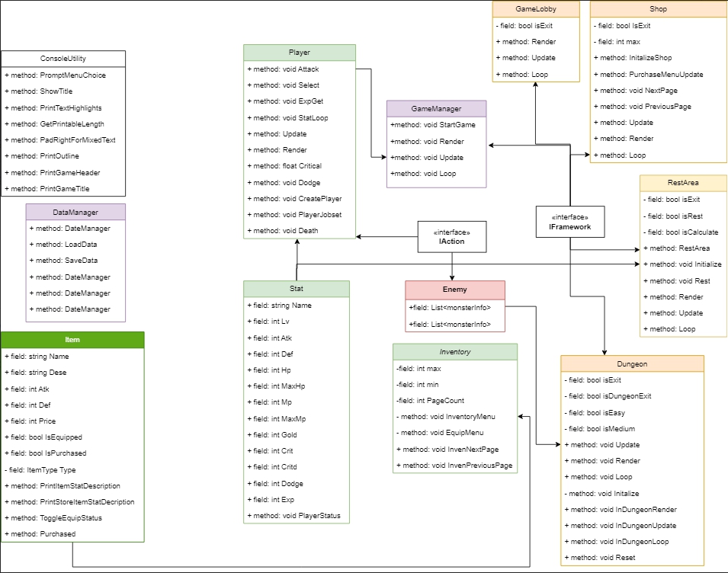Select the ShowTitle method in ConsoleUtility

[63, 91]
